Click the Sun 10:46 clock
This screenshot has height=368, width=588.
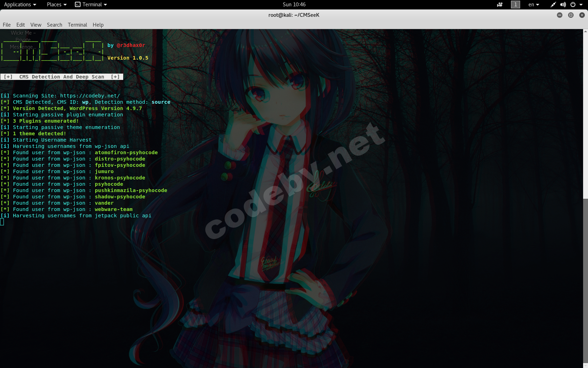point(294,5)
